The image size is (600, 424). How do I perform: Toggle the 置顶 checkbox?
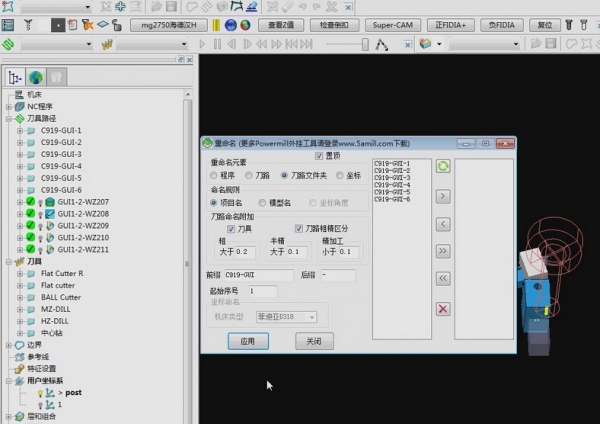[x=319, y=156]
